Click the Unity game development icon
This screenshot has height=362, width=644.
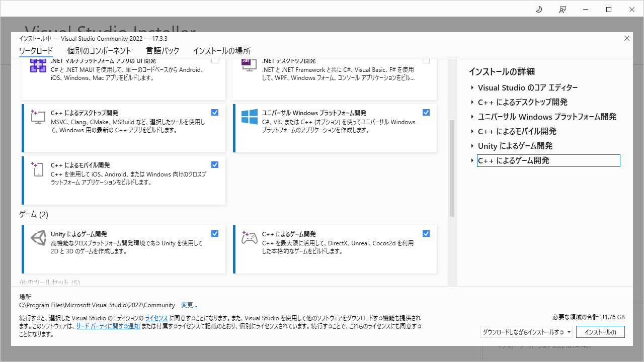38,238
